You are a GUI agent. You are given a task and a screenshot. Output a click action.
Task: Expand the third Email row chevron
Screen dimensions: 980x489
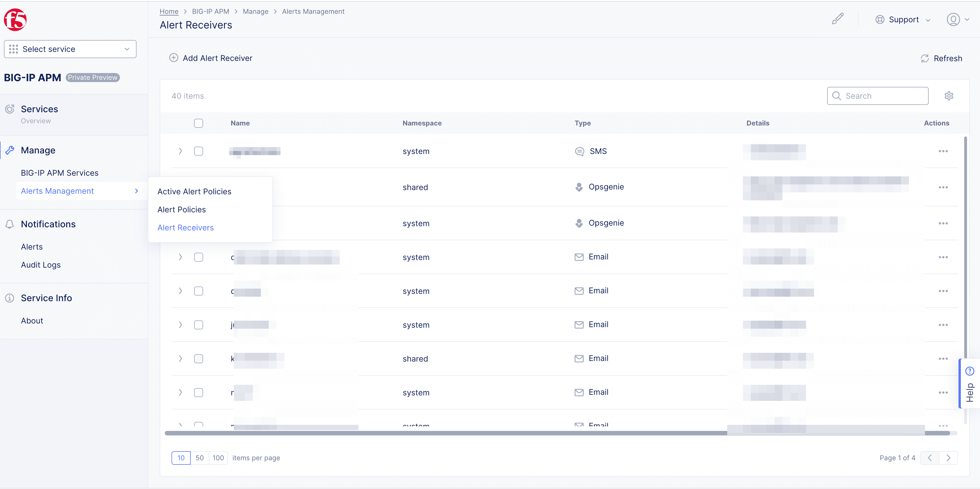[x=180, y=325]
